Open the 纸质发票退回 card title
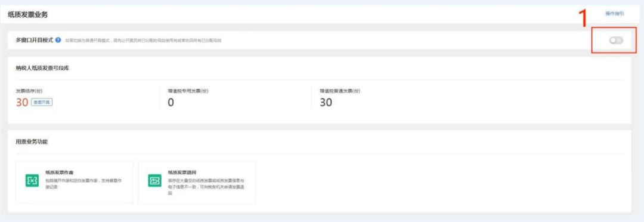The height and width of the screenshot is (222, 644). [x=181, y=172]
